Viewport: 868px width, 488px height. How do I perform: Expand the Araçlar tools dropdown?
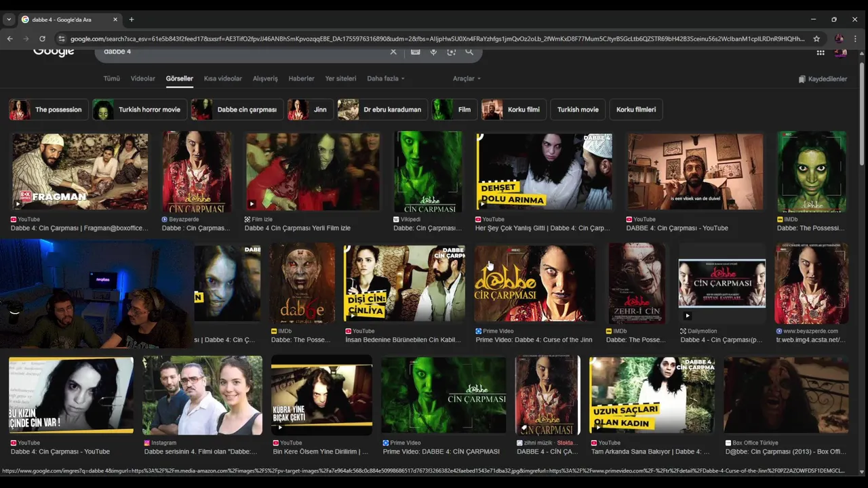[467, 79]
